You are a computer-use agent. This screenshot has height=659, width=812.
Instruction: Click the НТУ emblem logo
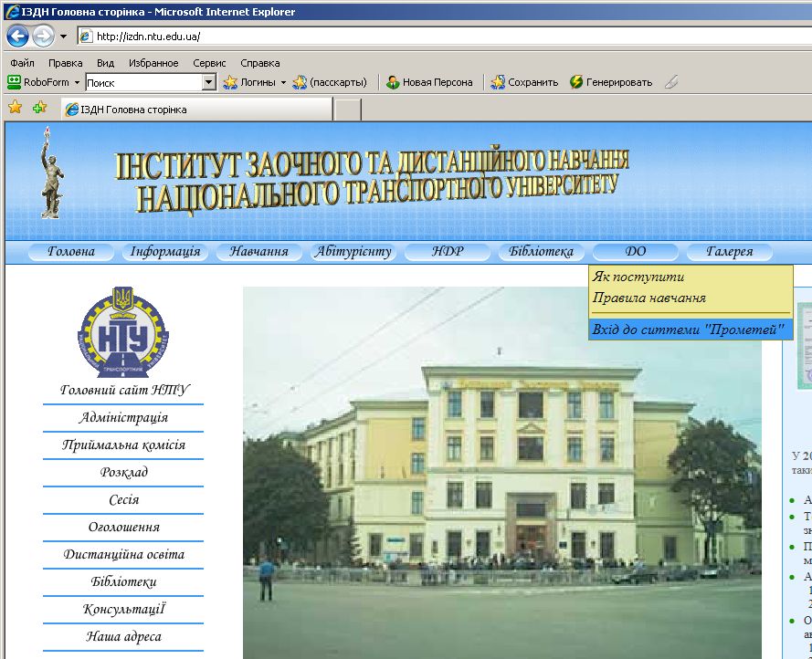(123, 332)
